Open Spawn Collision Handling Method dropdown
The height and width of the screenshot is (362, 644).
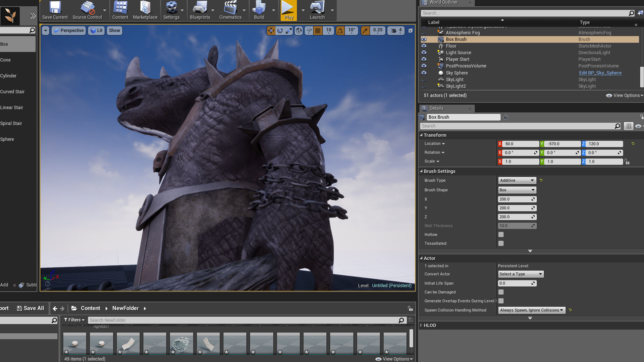click(532, 310)
